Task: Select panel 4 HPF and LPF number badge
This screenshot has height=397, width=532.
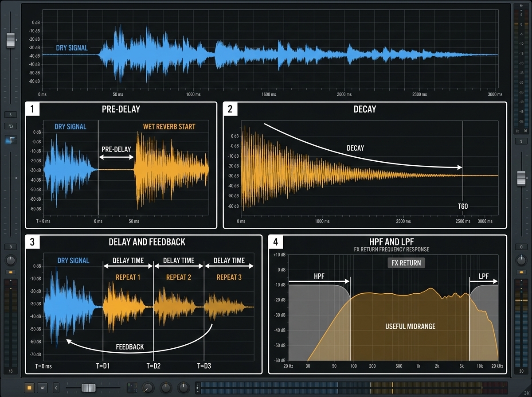Action: click(x=276, y=242)
